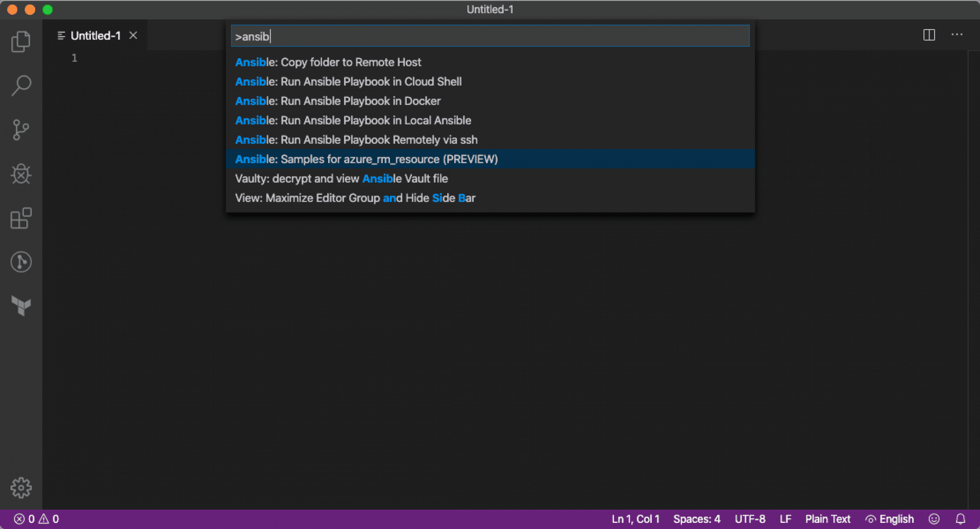Open the Terraform view icon
Image resolution: width=980 pixels, height=529 pixels.
[21, 306]
